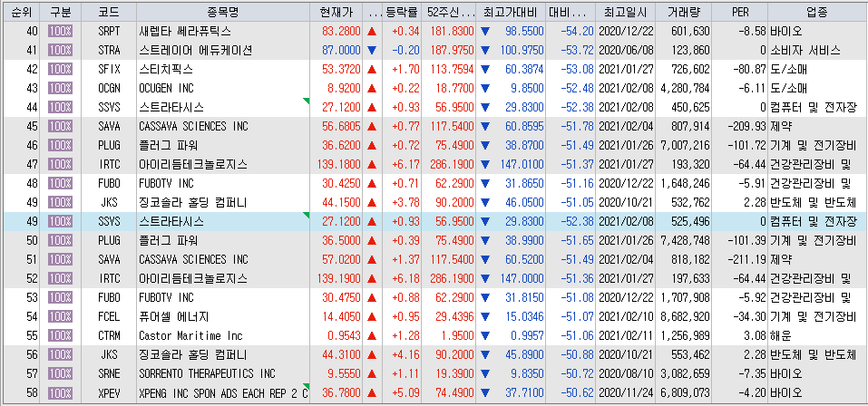The width and height of the screenshot is (868, 406).
Task: Select the 새렙타 쎄라퓨틱스 stock name
Action: [185, 31]
